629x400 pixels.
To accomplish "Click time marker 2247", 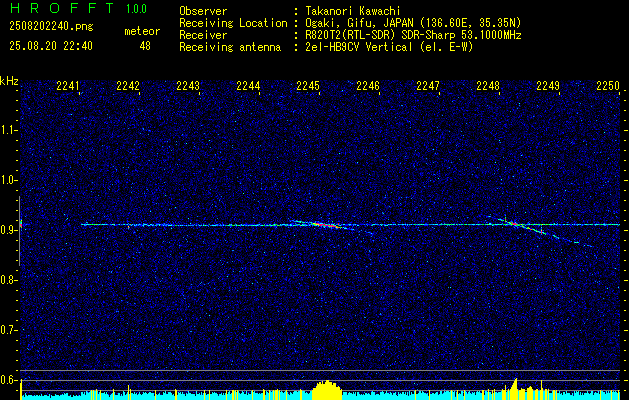I will pyautogui.click(x=428, y=86).
